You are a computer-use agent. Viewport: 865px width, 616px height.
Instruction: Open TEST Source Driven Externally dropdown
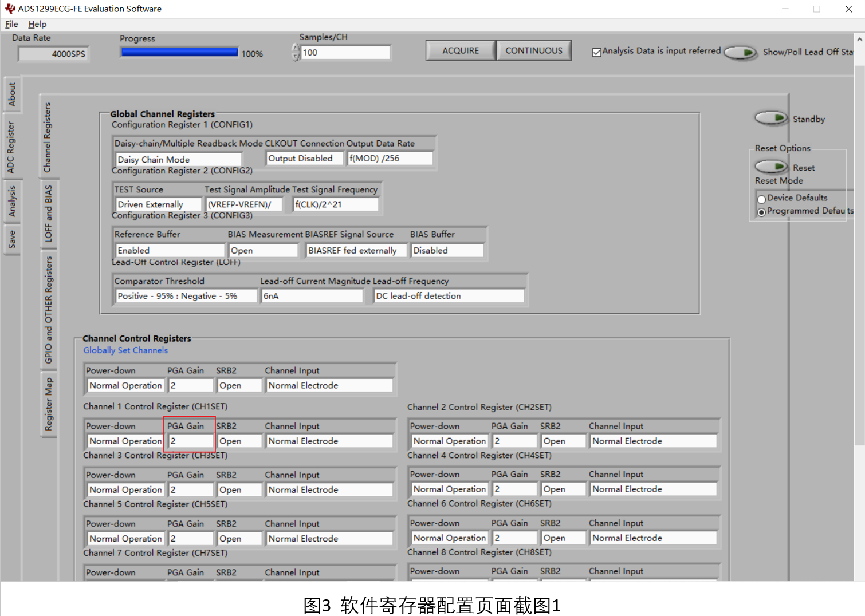[159, 204]
